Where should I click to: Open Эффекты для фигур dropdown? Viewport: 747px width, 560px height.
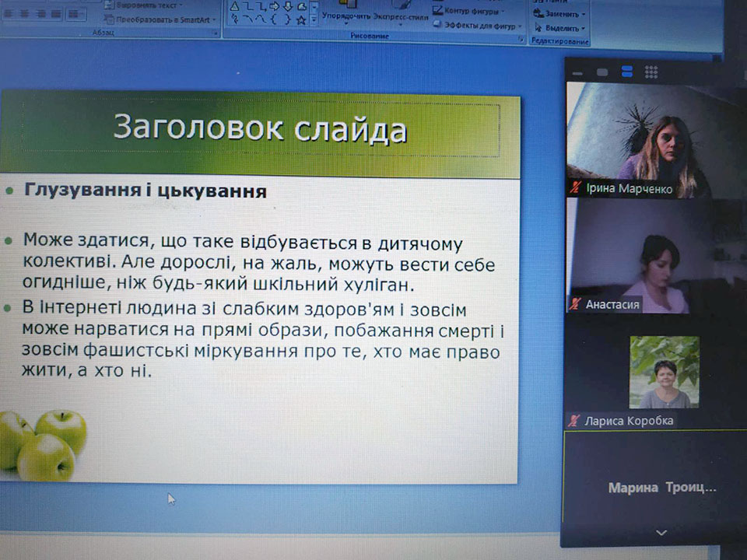coord(478,25)
